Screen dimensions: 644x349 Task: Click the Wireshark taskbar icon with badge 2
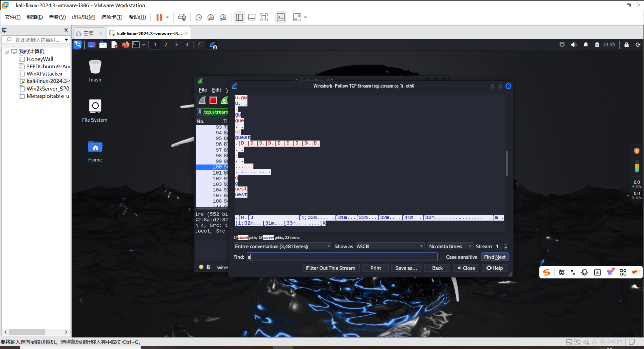click(213, 45)
